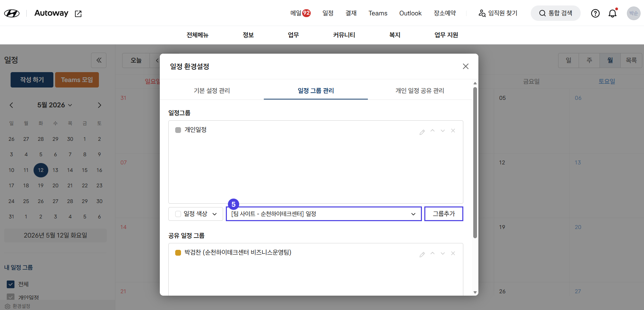
Task: Click the Hyundai logo icon
Action: coord(12,13)
